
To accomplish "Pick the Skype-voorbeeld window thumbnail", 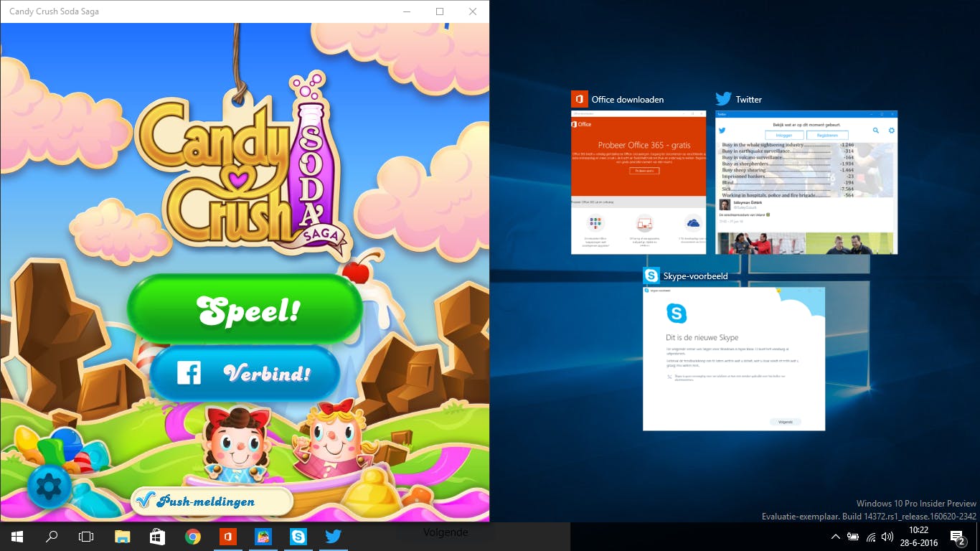I will 734,359.
